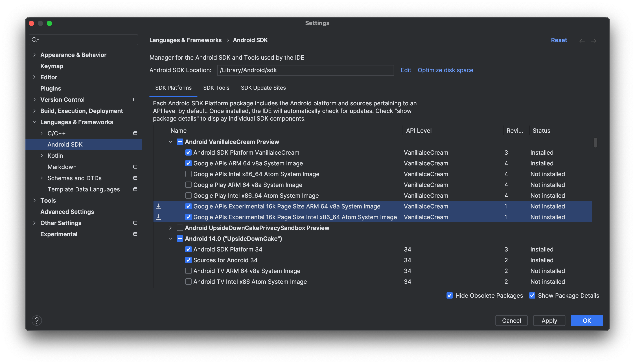635x364 pixels.
Task: Expand Android UpsideDownCakePrivacySandbox Preview
Action: 171,228
